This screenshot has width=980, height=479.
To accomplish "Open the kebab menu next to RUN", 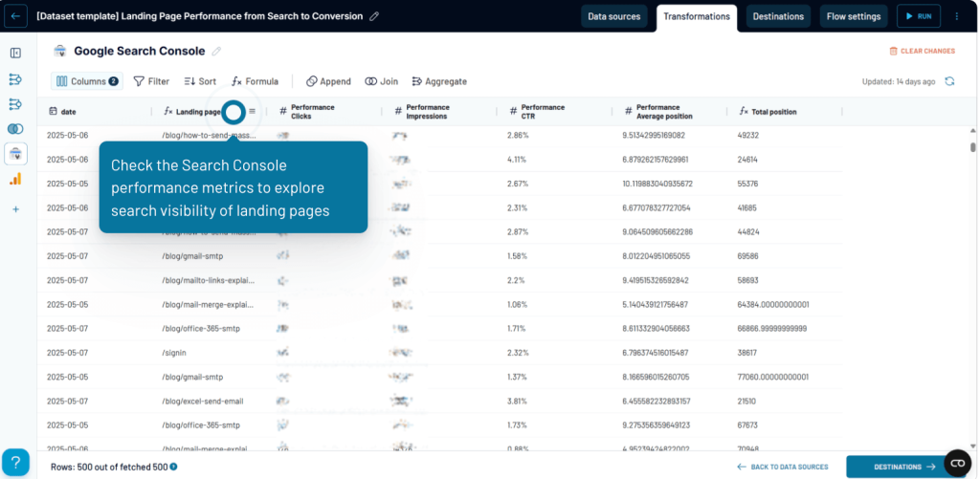I will click(x=957, y=16).
